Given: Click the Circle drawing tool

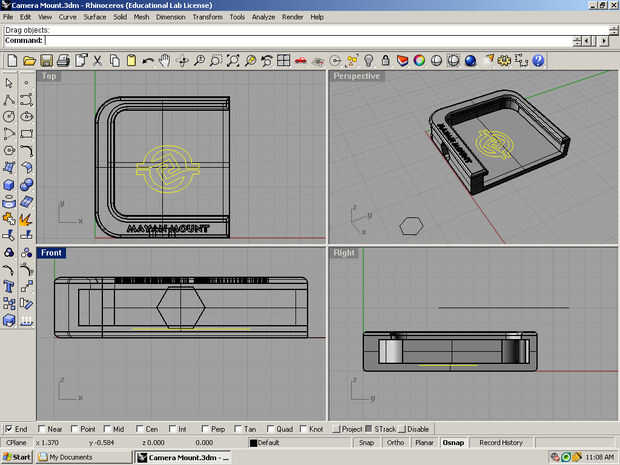Looking at the screenshot, I should (9, 116).
